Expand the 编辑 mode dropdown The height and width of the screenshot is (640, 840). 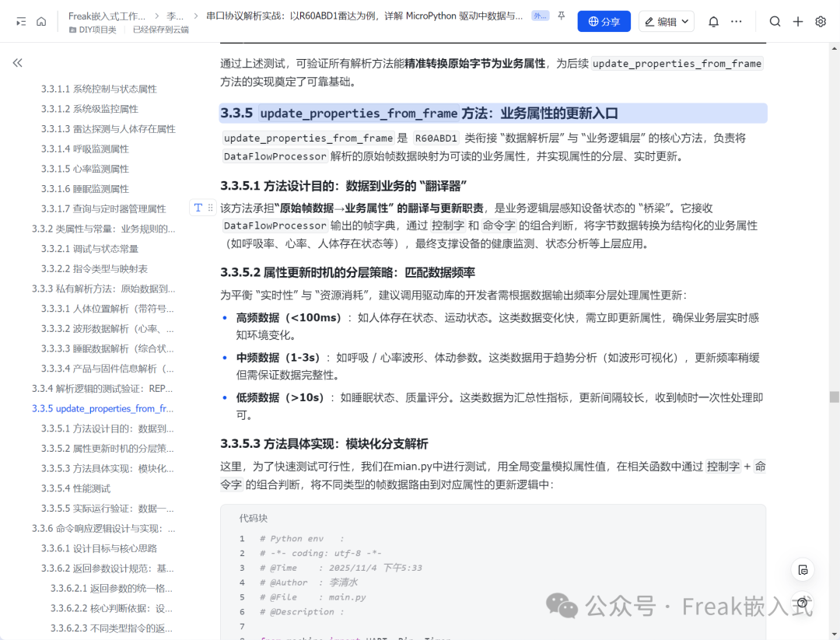667,22
